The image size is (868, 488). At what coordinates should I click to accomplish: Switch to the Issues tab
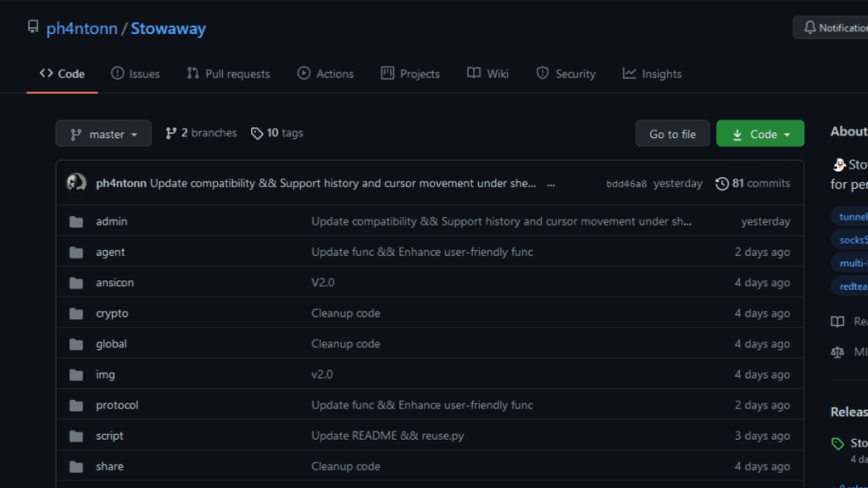point(135,74)
